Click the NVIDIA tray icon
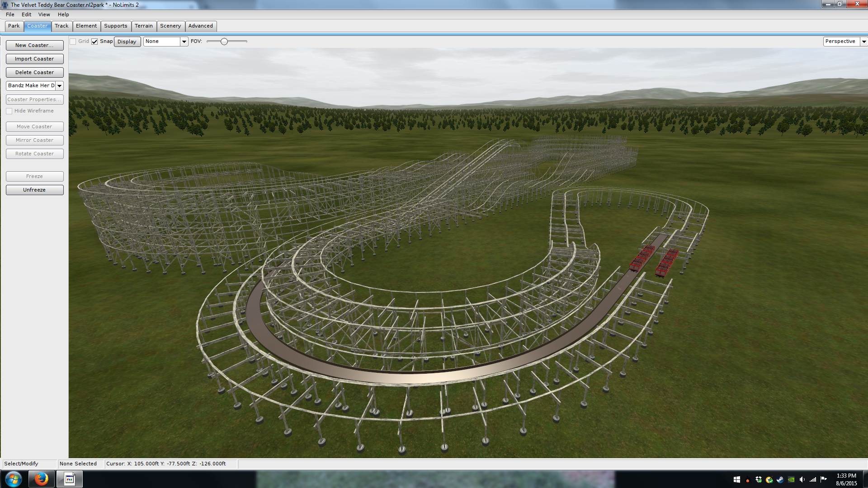 click(791, 479)
